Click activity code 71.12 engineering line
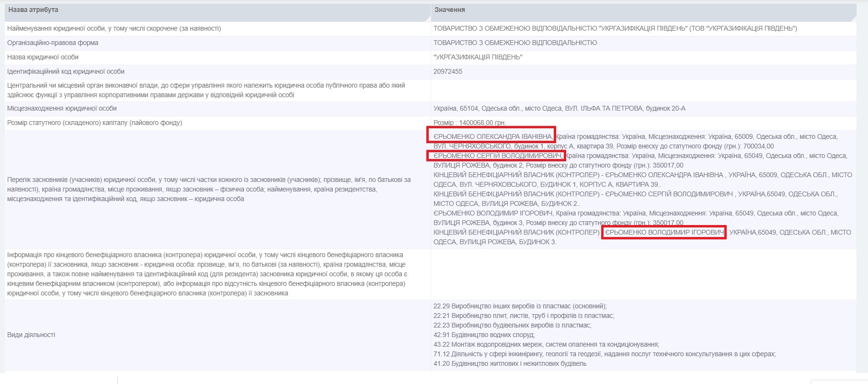 click(604, 354)
